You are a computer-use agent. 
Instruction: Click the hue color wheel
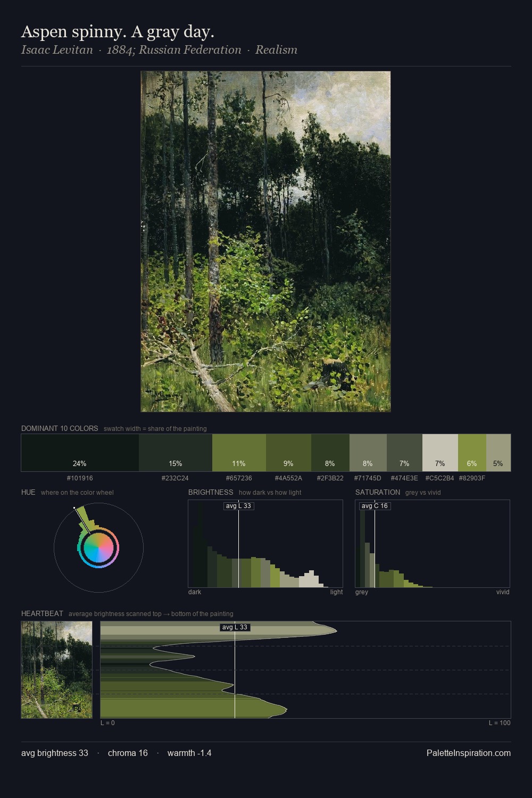pyautogui.click(x=98, y=547)
